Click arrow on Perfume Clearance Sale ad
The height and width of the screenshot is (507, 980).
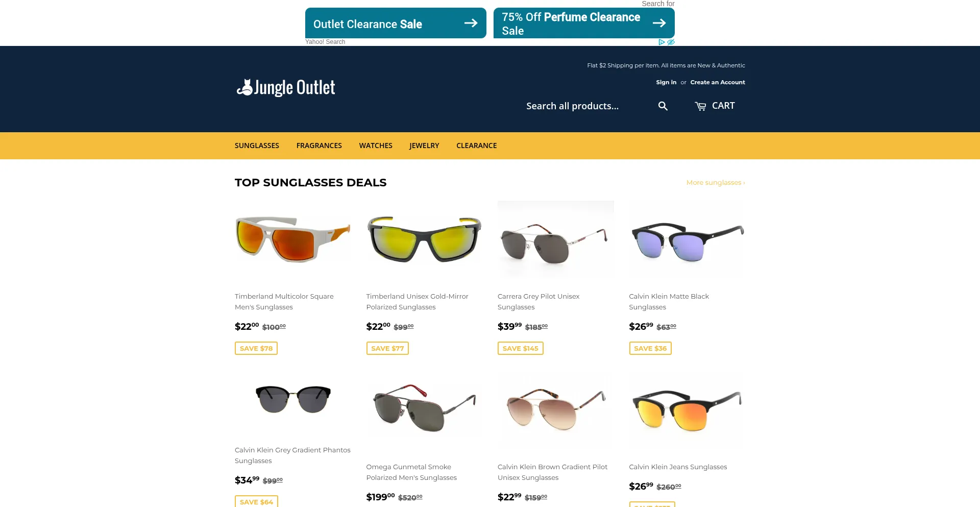(659, 23)
